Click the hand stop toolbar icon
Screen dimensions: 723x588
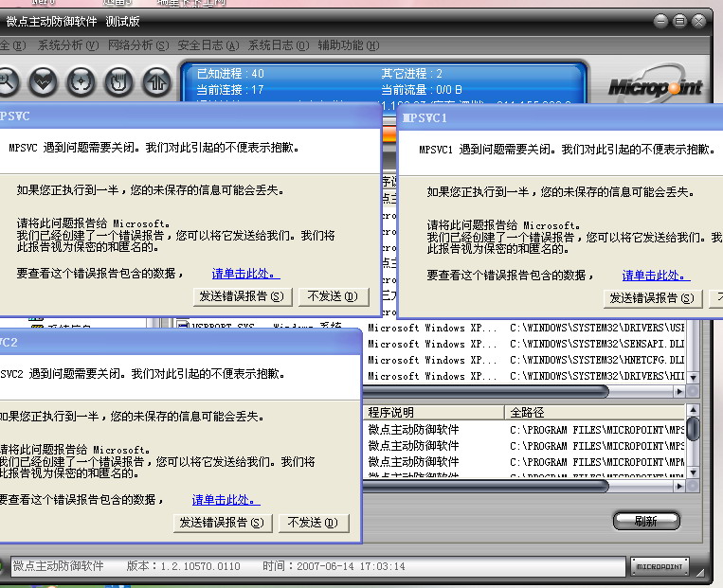point(119,82)
